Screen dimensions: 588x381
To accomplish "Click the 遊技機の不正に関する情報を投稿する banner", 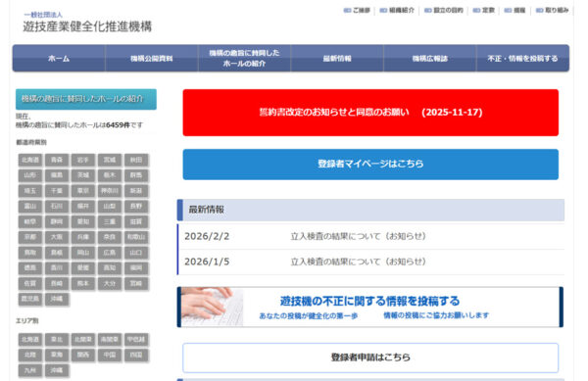I will 370,307.
